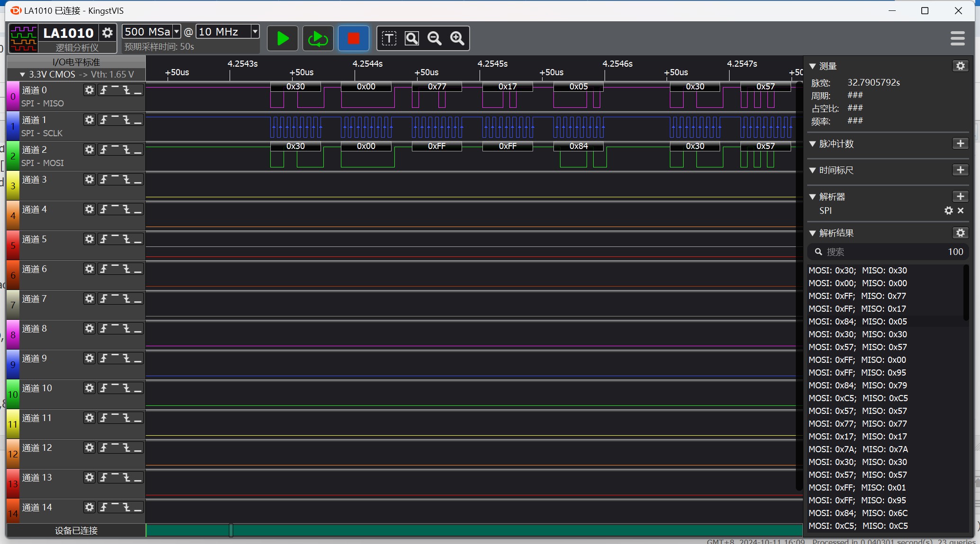Set low level trigger on 通道 11

tap(138, 418)
